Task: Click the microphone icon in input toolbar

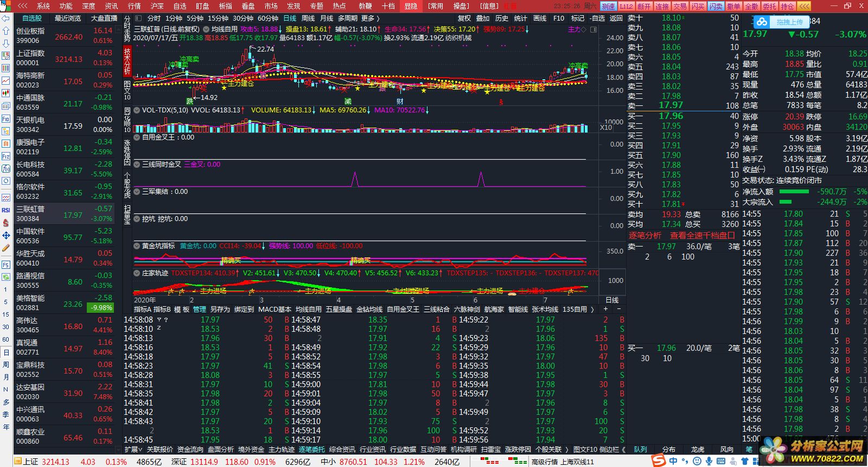Action: (709, 461)
